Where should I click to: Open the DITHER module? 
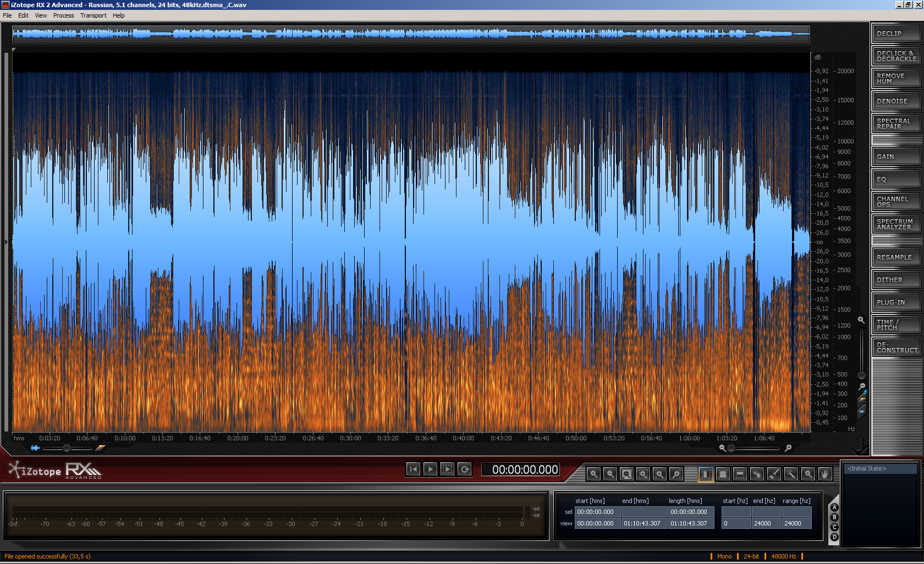[897, 280]
